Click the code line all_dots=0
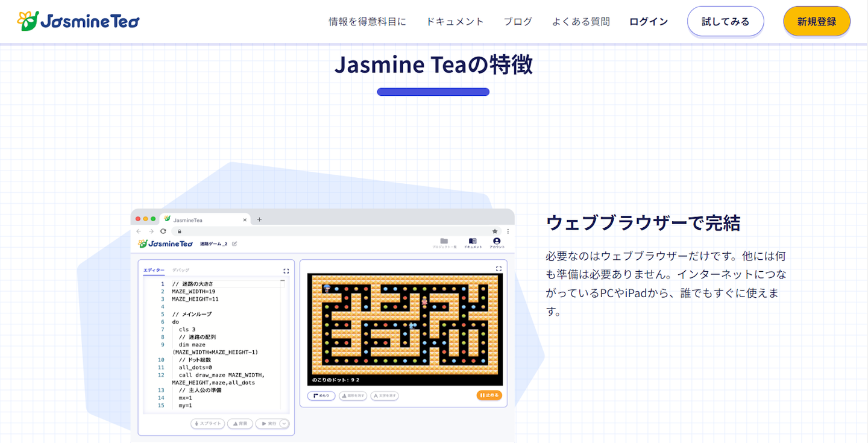868x443 pixels. [195, 367]
